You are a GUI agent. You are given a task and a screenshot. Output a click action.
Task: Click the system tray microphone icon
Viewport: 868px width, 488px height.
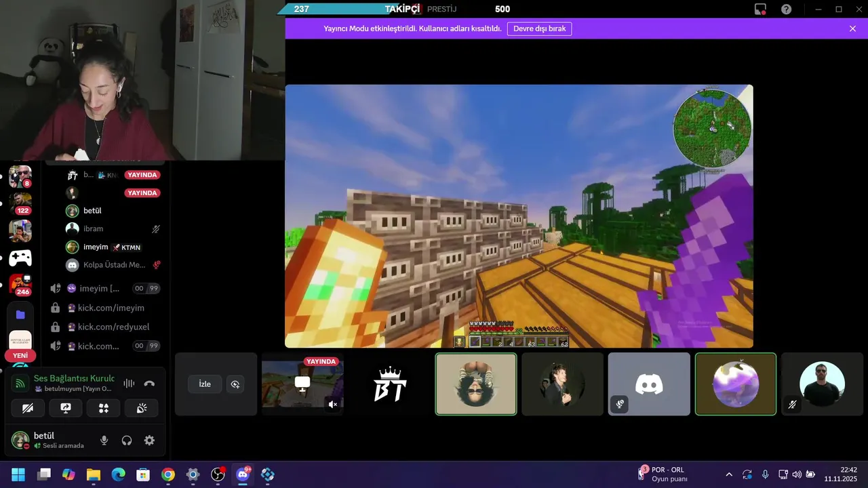(766, 474)
